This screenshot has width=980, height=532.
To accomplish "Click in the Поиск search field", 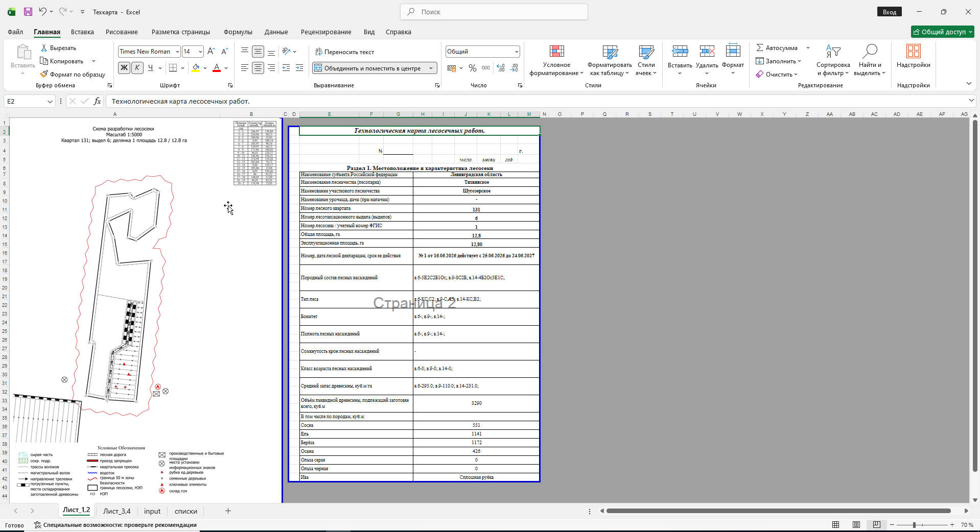I will pyautogui.click(x=494, y=12).
